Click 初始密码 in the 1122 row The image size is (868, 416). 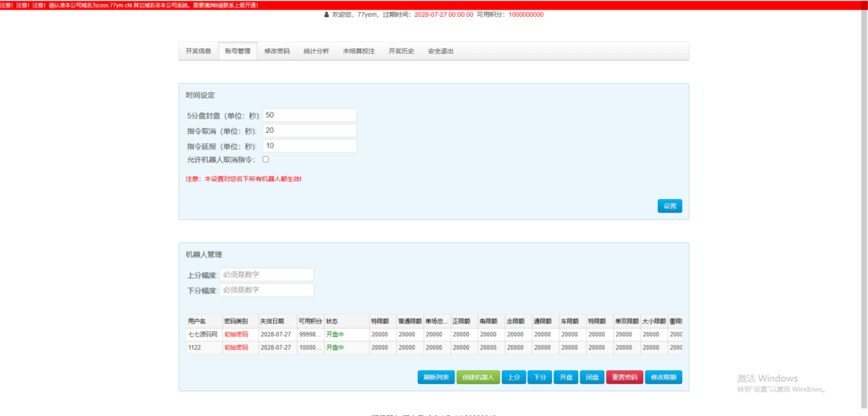tap(236, 347)
